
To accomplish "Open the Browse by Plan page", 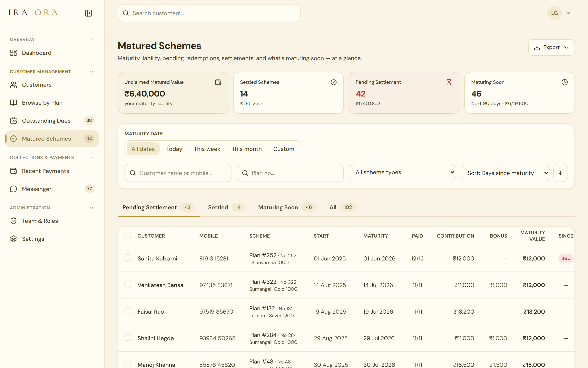I will tap(52, 103).
